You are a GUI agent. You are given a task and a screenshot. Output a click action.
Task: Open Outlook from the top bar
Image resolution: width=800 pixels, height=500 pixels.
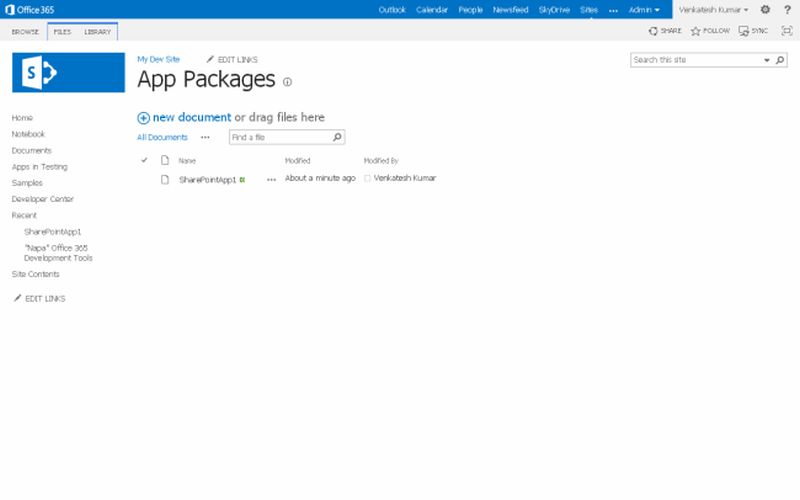coord(392,10)
